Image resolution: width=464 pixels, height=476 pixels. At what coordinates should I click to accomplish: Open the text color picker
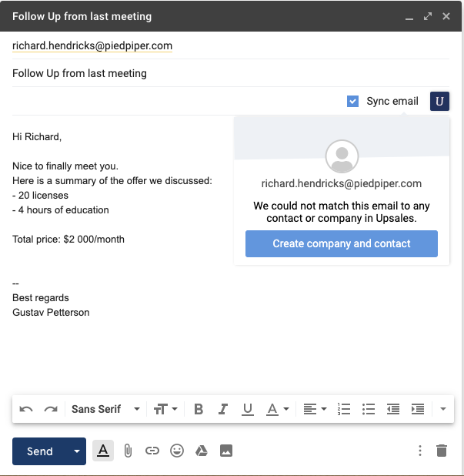[278, 409]
